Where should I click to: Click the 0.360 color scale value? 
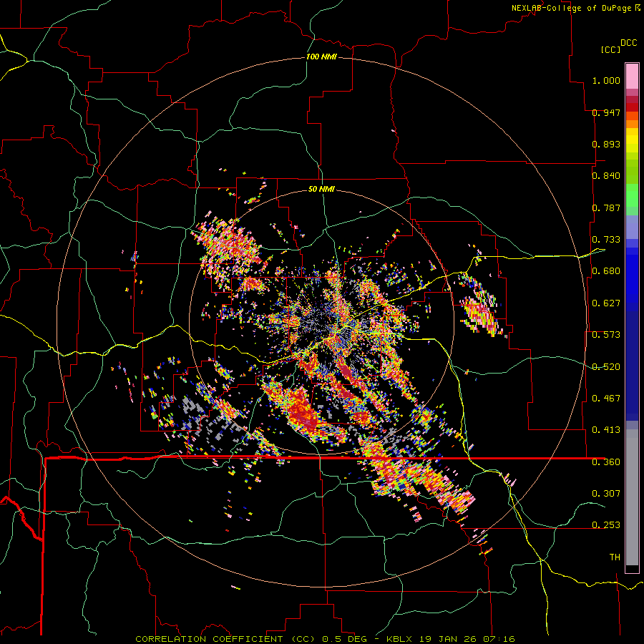click(x=606, y=462)
